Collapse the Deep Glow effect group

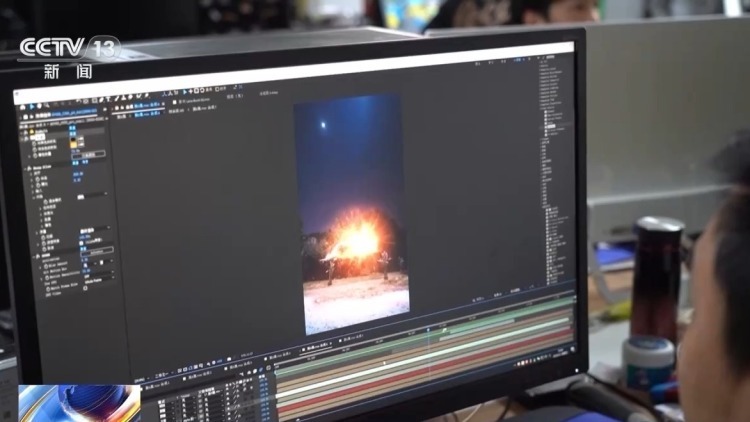(29, 168)
